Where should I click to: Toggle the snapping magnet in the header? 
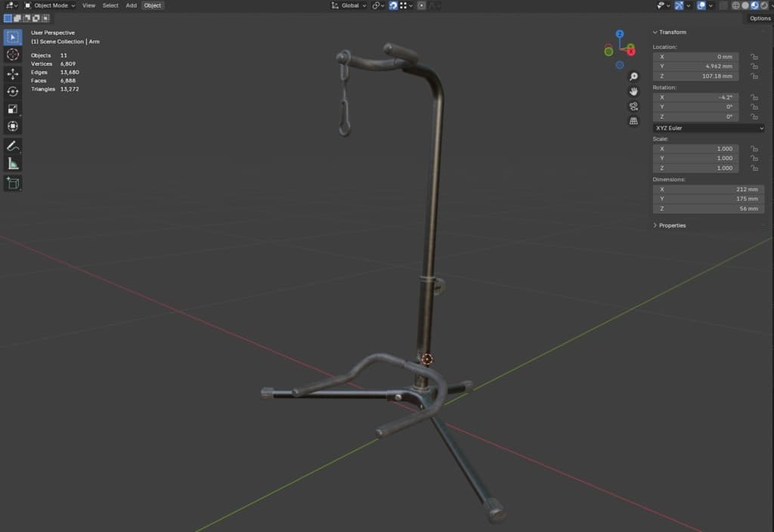point(393,5)
